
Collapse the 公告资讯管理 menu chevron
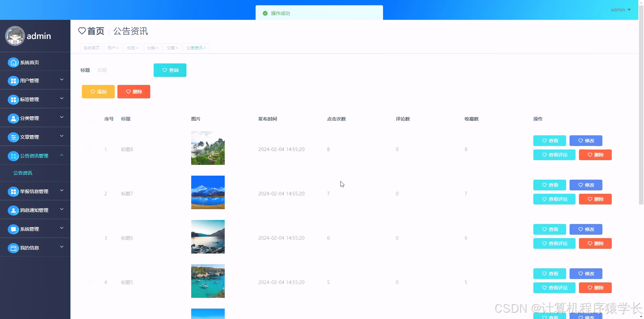coord(62,155)
